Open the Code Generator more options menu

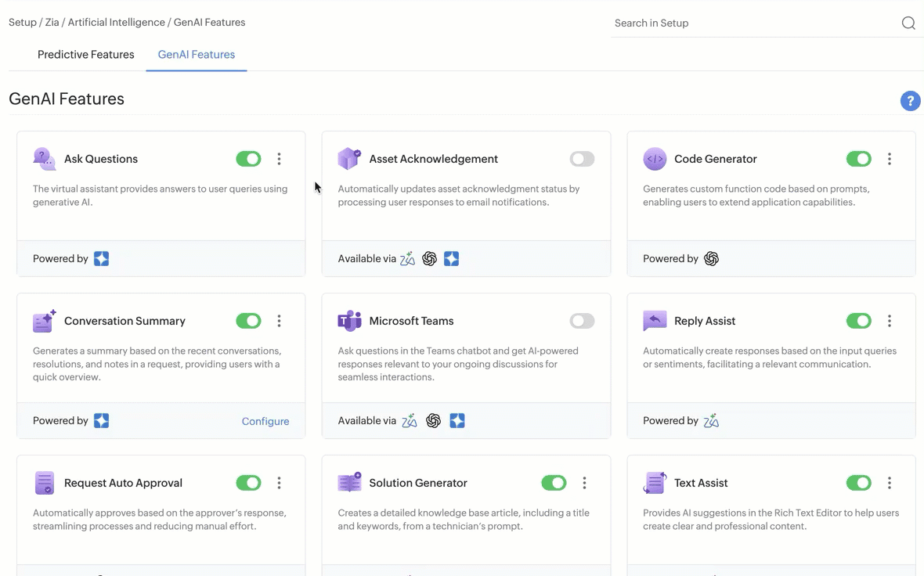point(889,159)
